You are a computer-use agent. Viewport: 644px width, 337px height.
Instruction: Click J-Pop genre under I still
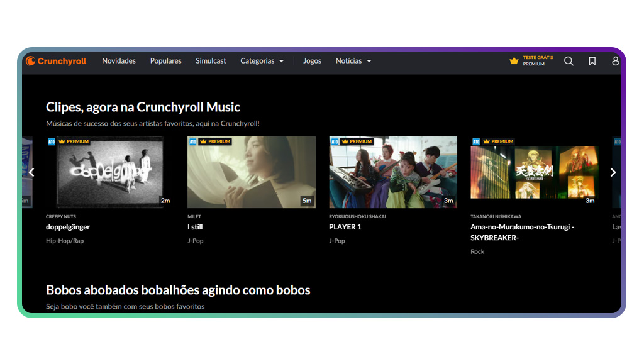(196, 241)
